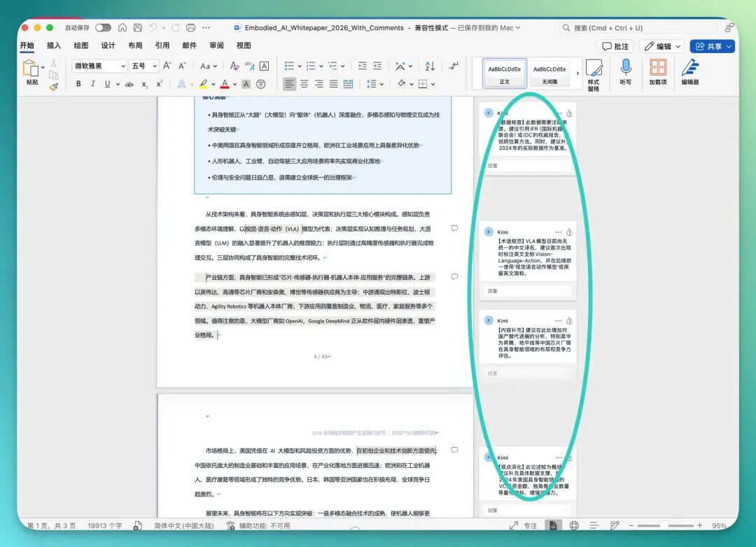The image size is (756, 547).
Task: Click the 粘贴 Paste clipboard icon
Action: (x=30, y=68)
